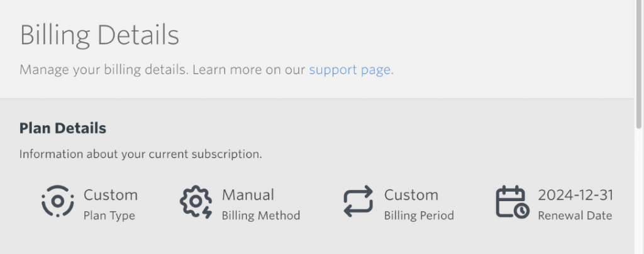The height and width of the screenshot is (254, 644).
Task: Click the scrollbar track below the thumb
Action: [x=639, y=190]
